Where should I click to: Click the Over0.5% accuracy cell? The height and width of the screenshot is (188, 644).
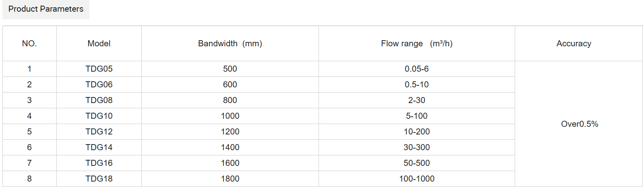tap(579, 124)
